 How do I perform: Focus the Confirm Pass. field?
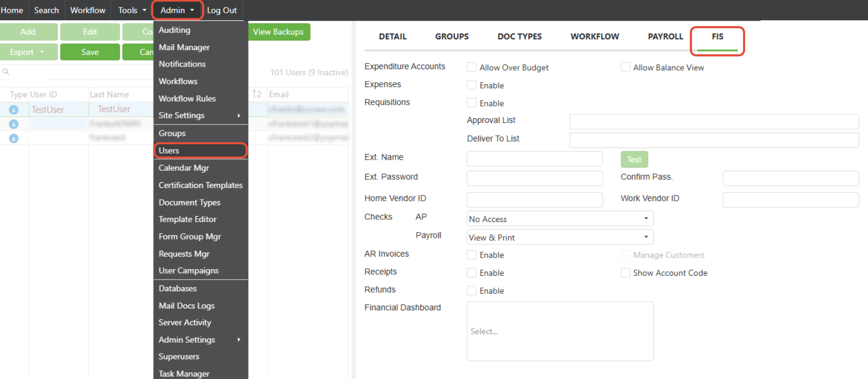pyautogui.click(x=790, y=178)
